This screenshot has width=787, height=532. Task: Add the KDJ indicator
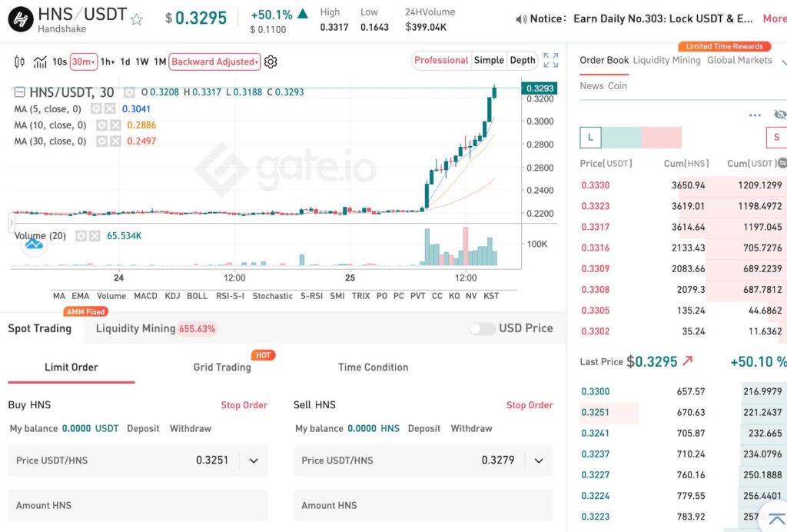(172, 296)
